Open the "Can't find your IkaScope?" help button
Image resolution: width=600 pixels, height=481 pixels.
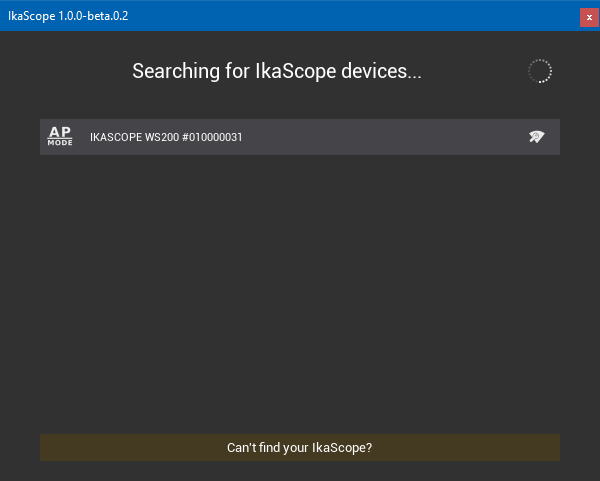tap(300, 447)
